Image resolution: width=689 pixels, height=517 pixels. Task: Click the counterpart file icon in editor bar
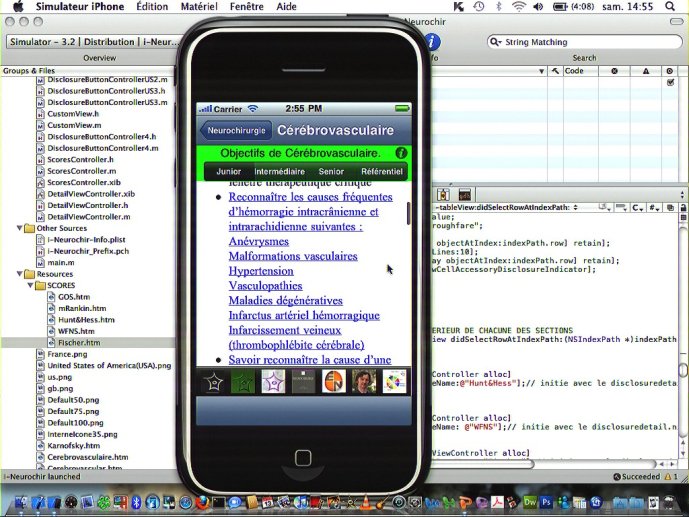point(671,207)
